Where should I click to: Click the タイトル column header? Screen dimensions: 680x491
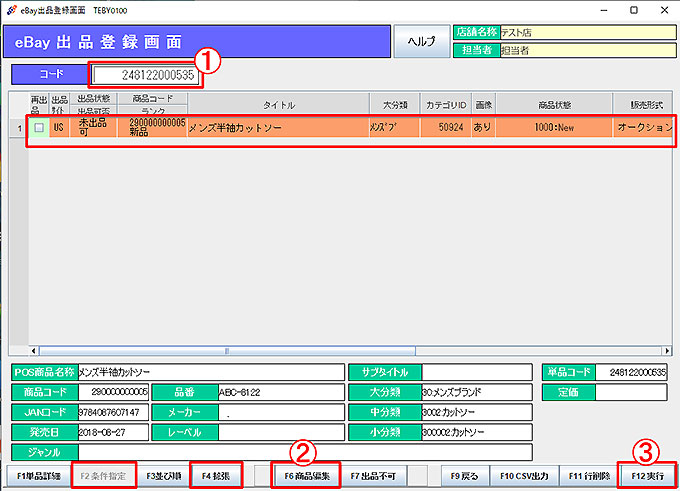(278, 105)
